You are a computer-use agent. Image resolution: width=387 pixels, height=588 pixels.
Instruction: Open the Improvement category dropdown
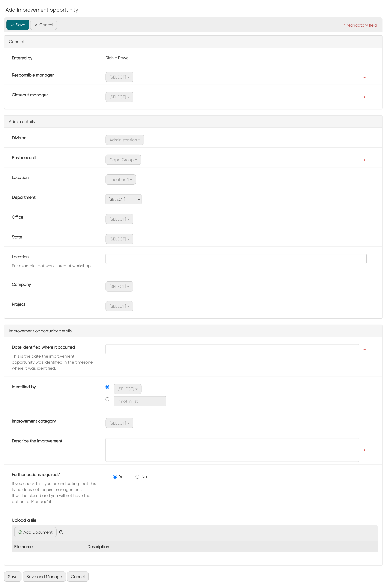pos(119,423)
